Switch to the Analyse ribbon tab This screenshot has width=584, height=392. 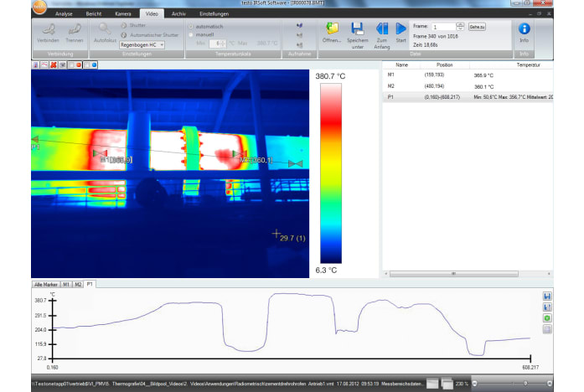(x=64, y=15)
